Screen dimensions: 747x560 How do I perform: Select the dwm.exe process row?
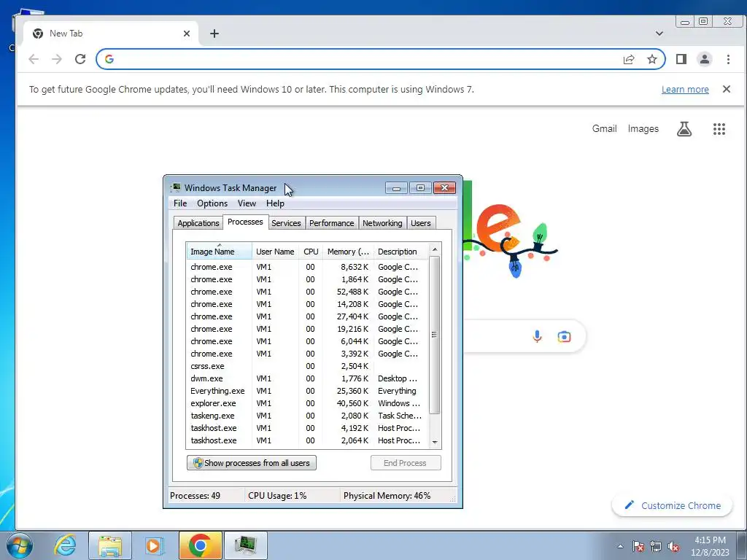pyautogui.click(x=307, y=378)
